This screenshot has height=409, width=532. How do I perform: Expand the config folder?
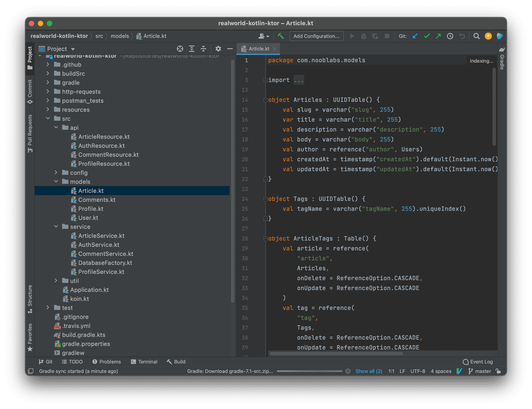click(56, 173)
